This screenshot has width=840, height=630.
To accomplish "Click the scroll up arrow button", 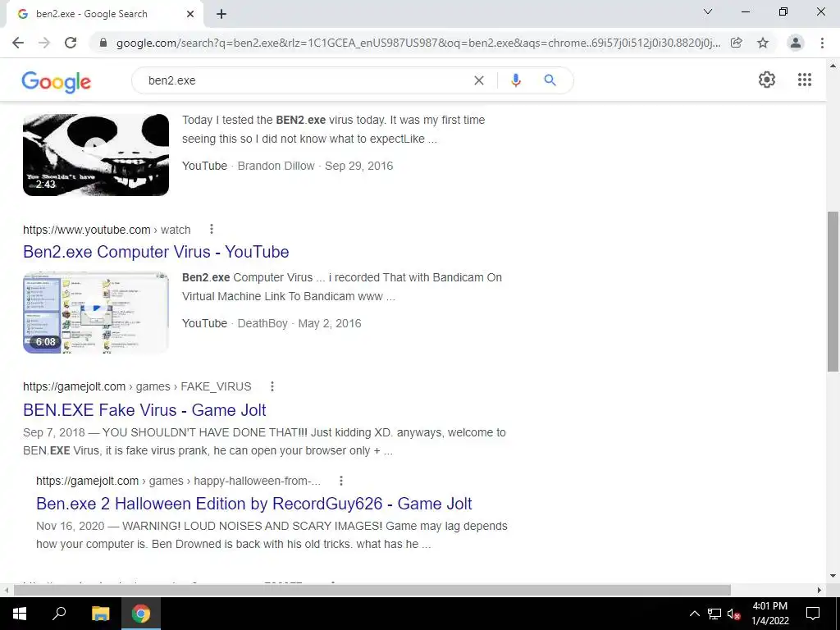I will pos(833,66).
